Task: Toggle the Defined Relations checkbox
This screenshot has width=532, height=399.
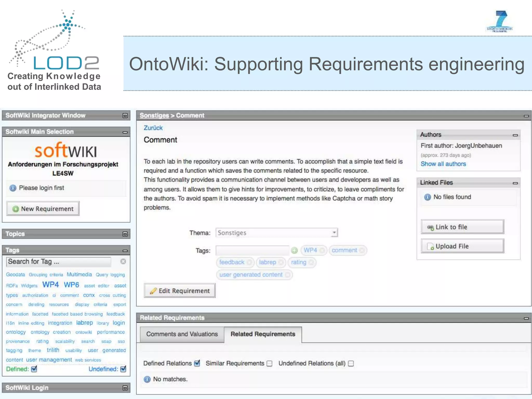Action: coord(197,363)
